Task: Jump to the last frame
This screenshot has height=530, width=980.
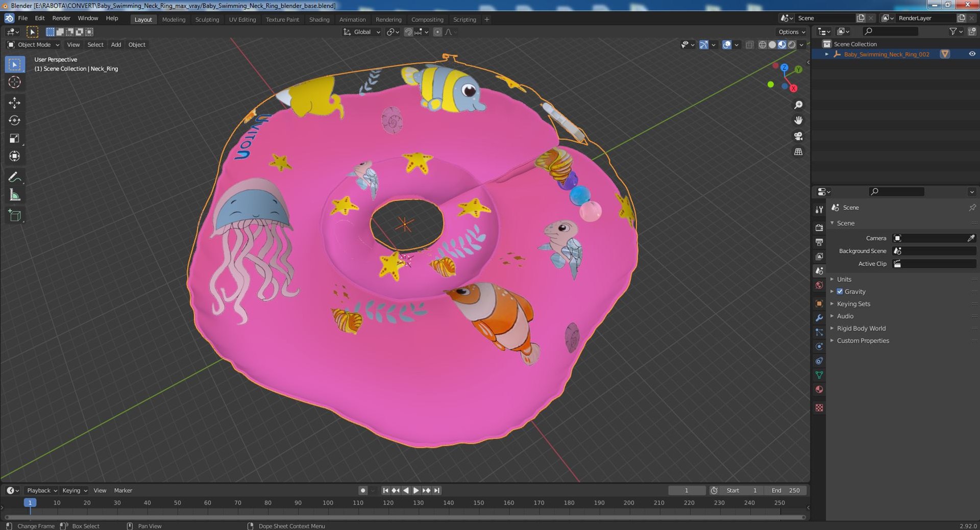Action: 436,490
